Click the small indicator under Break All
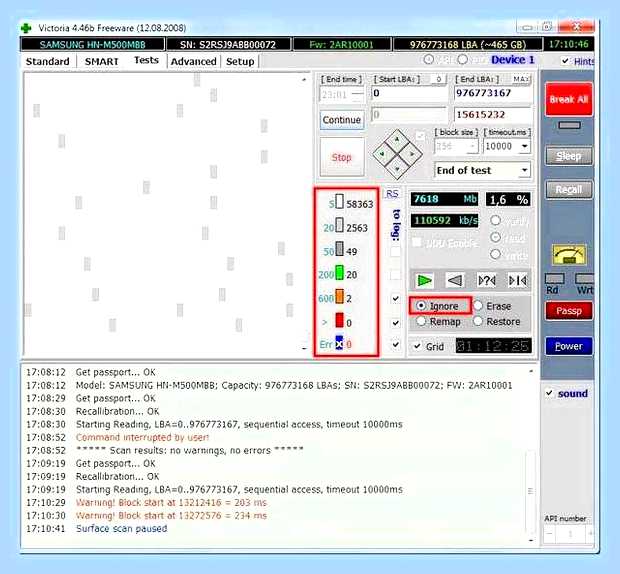 pyautogui.click(x=569, y=125)
